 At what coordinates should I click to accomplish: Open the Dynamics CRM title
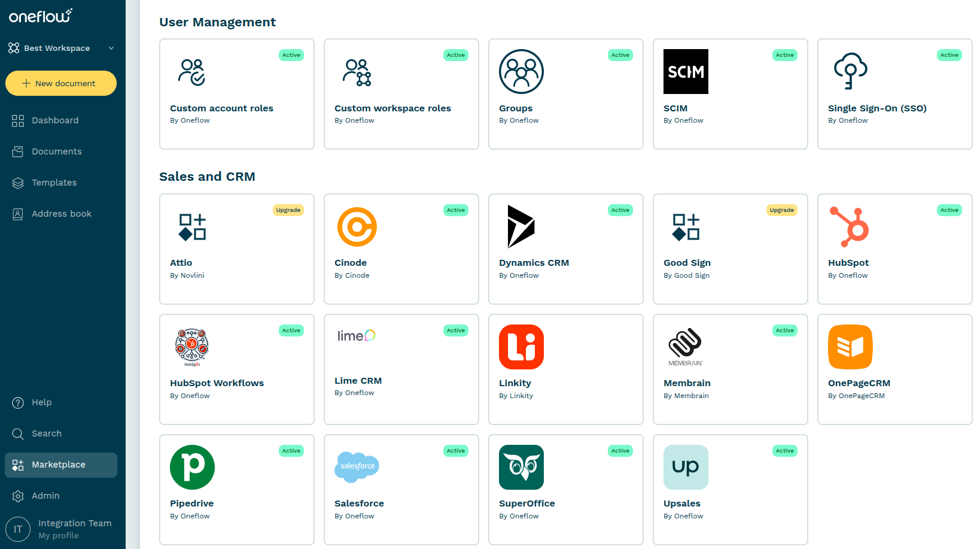(534, 263)
